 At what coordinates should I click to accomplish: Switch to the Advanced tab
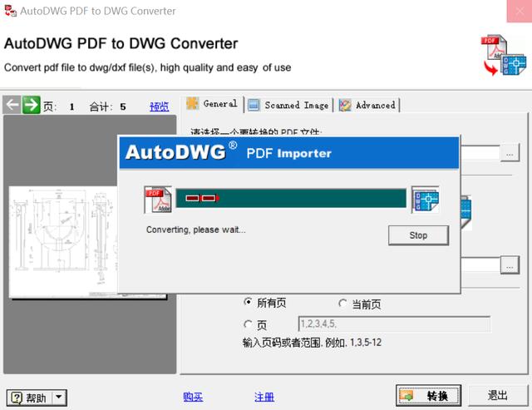(368, 106)
